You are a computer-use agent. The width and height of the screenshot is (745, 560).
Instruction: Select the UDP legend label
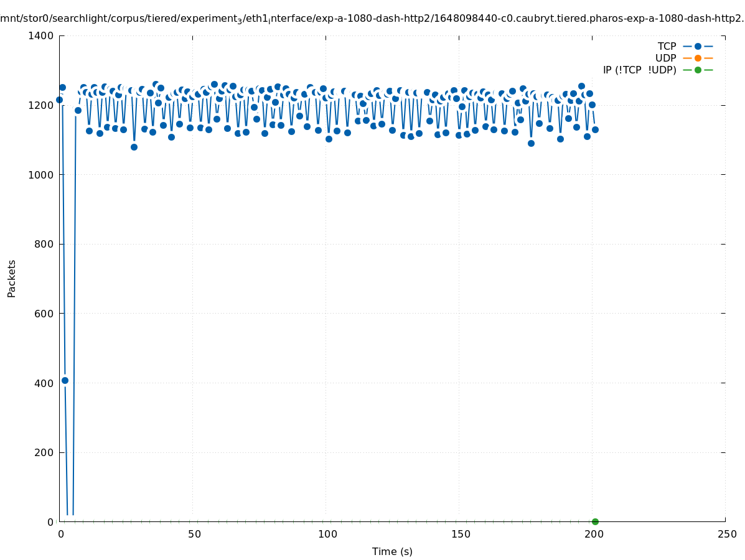point(665,58)
